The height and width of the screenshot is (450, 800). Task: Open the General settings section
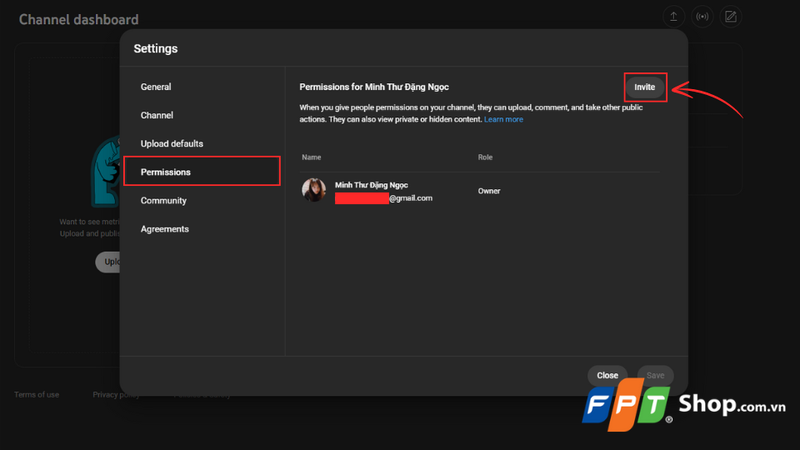156,87
